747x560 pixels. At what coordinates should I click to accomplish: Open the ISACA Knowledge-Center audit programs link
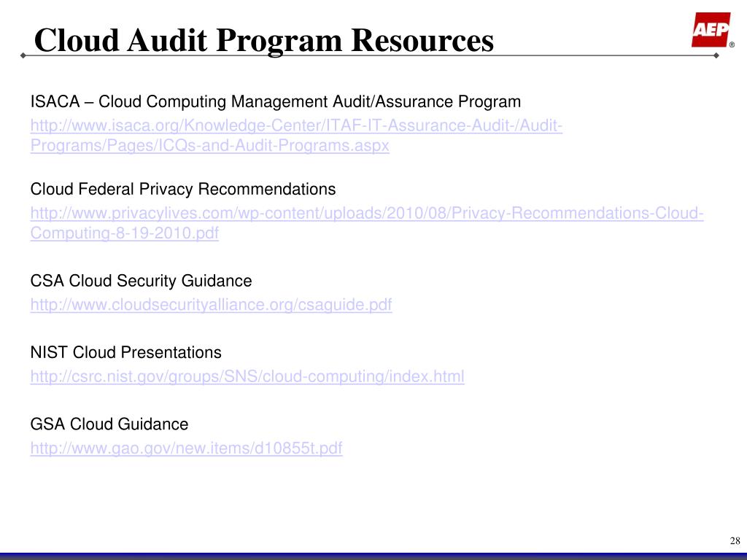click(x=296, y=135)
